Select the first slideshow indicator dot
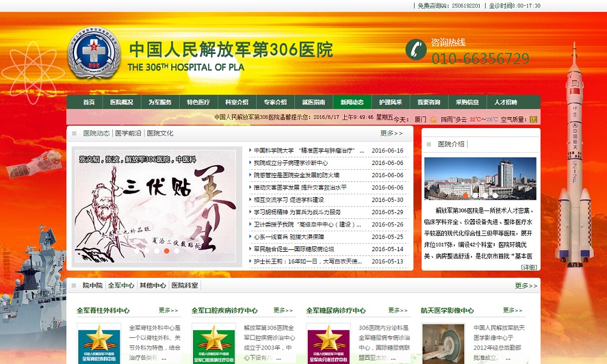 tap(137, 251)
